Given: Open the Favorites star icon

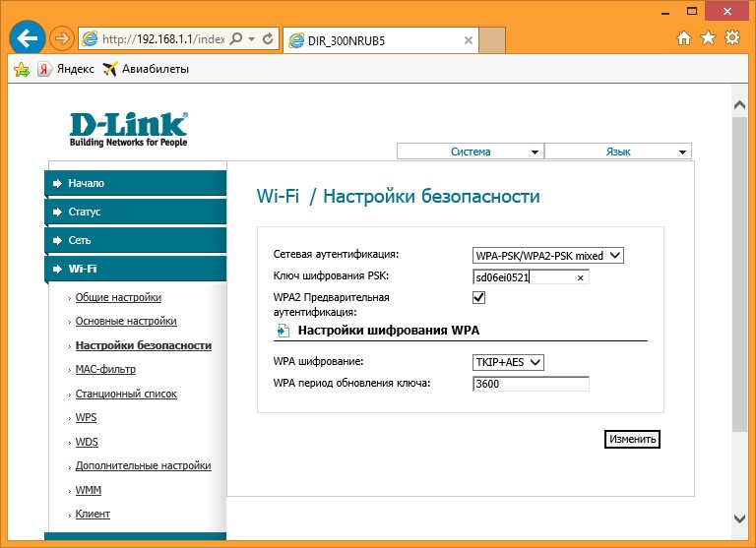Looking at the screenshot, I should (x=708, y=38).
